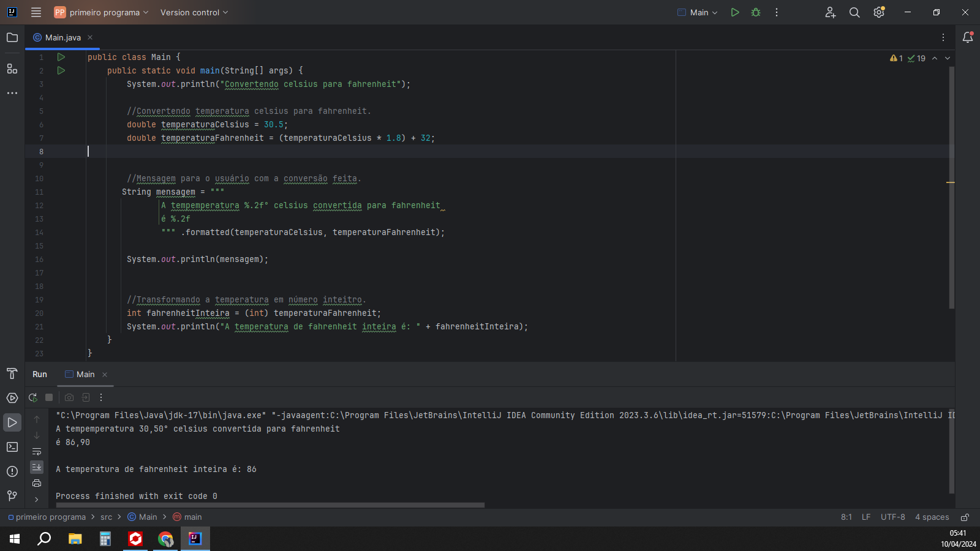Open Code With Me icon
Image resolution: width=980 pixels, height=551 pixels.
[831, 12]
